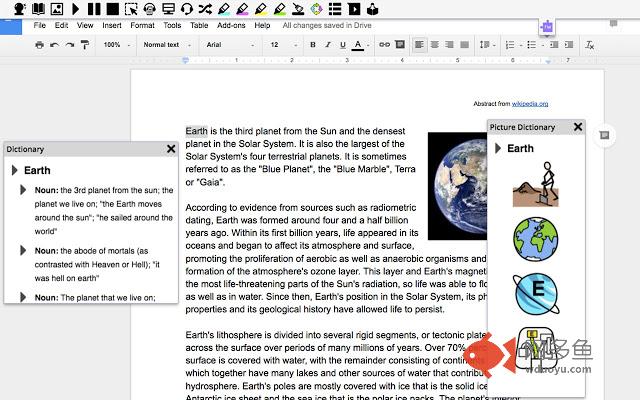Collect highlights with the colored circle icon
Viewport: 640px width, 400px height.
tap(316, 9)
